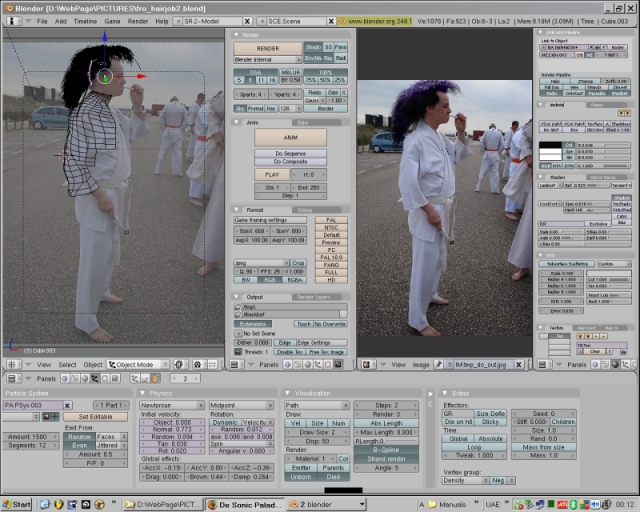Click the www.blender.org logo icon
The width and height of the screenshot is (640, 512).
[341, 21]
